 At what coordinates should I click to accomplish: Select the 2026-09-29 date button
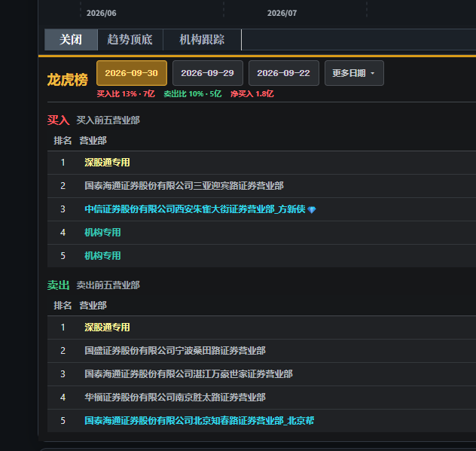tap(208, 73)
